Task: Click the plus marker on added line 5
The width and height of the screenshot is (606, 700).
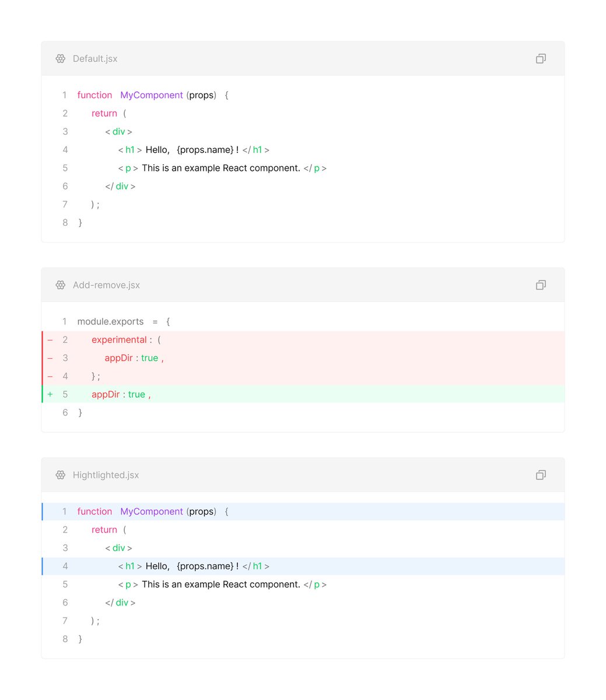Action: tap(50, 394)
